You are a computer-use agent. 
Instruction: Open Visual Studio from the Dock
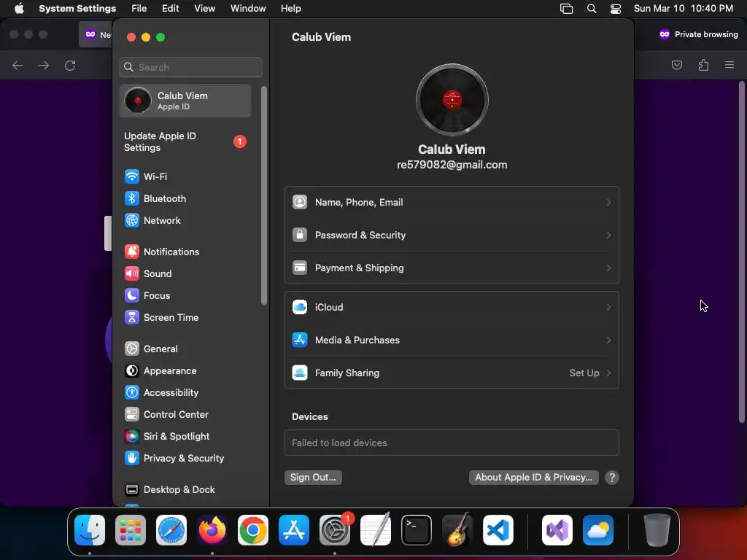pos(557,530)
